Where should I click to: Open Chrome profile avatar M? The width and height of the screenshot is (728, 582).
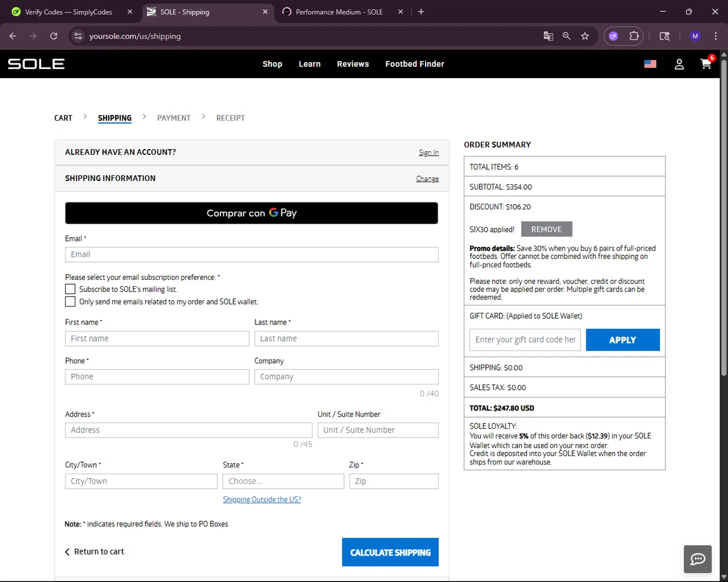[x=695, y=36]
